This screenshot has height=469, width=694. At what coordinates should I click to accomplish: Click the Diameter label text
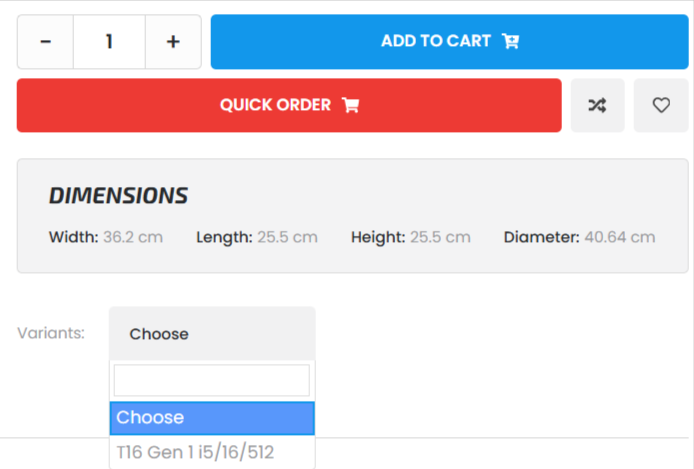point(541,238)
